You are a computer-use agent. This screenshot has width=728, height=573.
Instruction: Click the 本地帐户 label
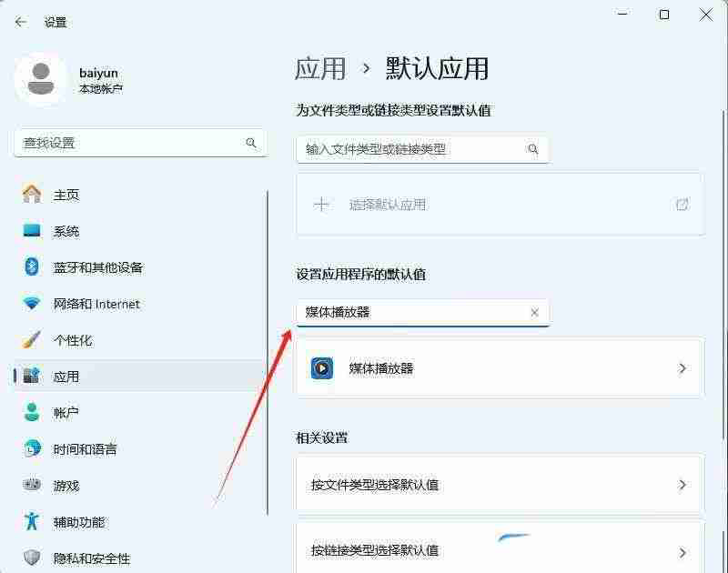pos(101,88)
